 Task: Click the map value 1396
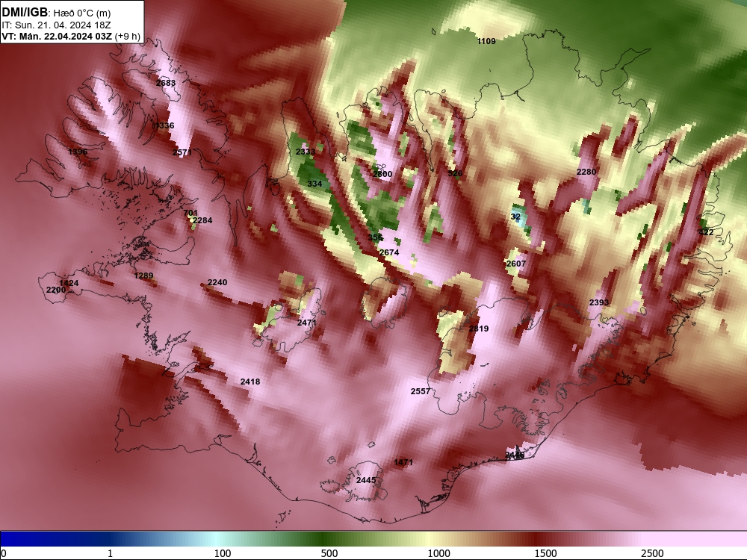[x=78, y=152]
